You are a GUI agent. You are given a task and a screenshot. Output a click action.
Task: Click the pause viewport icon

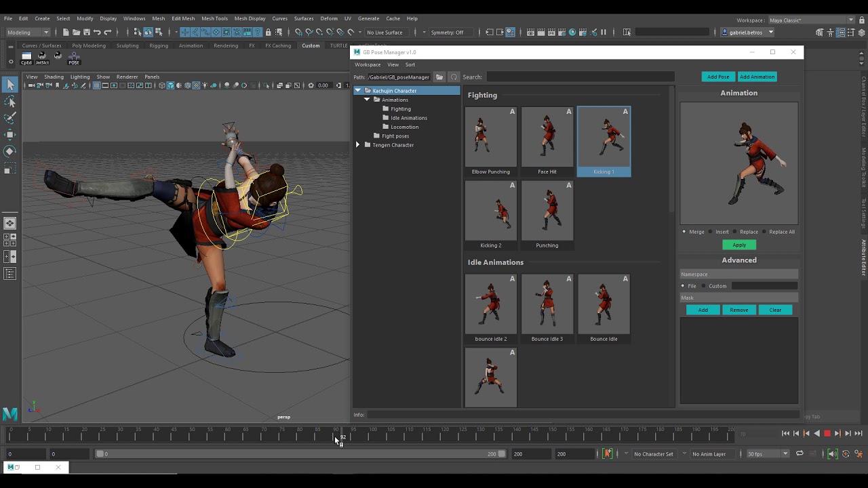(604, 32)
